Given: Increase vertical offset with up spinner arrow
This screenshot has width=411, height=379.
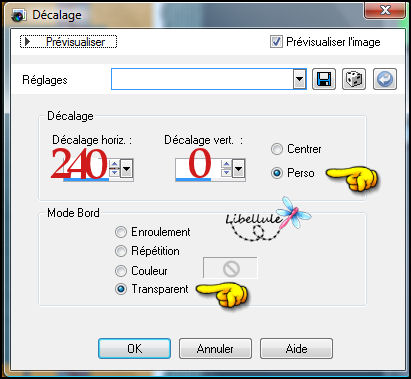Looking at the screenshot, I should point(226,164).
